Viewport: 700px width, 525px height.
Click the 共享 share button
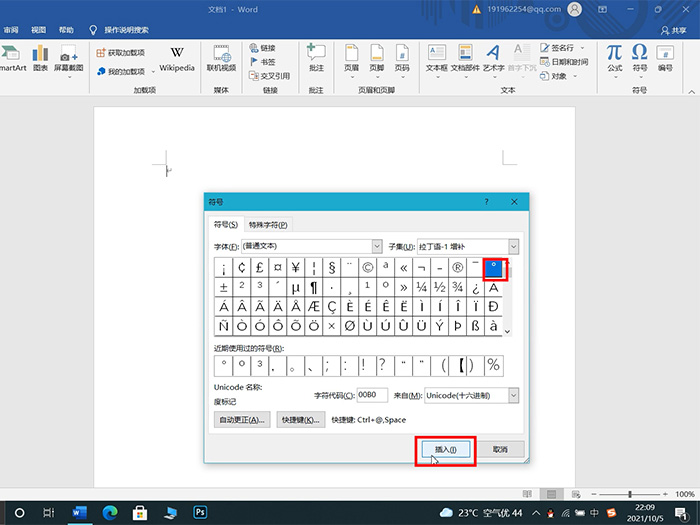(x=674, y=30)
